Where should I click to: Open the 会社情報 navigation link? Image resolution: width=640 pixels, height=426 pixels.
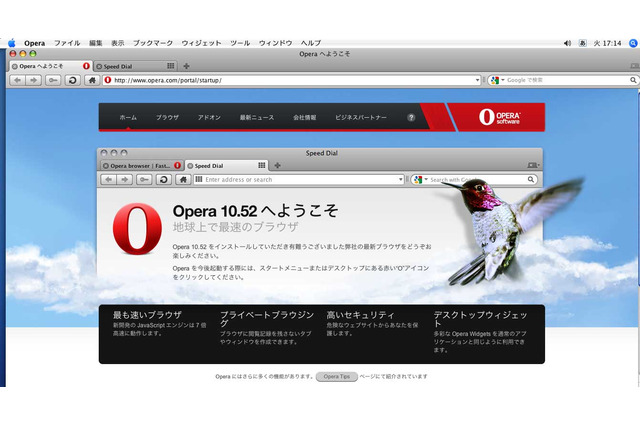[x=304, y=118]
